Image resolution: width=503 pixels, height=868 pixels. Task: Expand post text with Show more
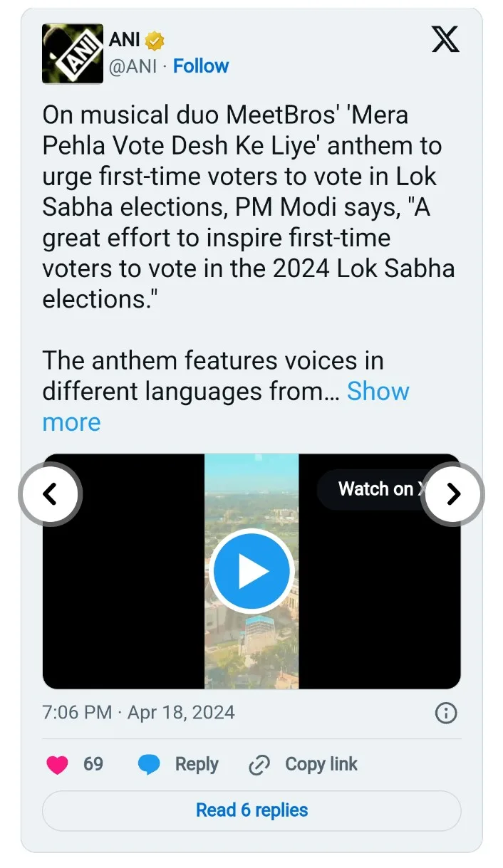378,392
